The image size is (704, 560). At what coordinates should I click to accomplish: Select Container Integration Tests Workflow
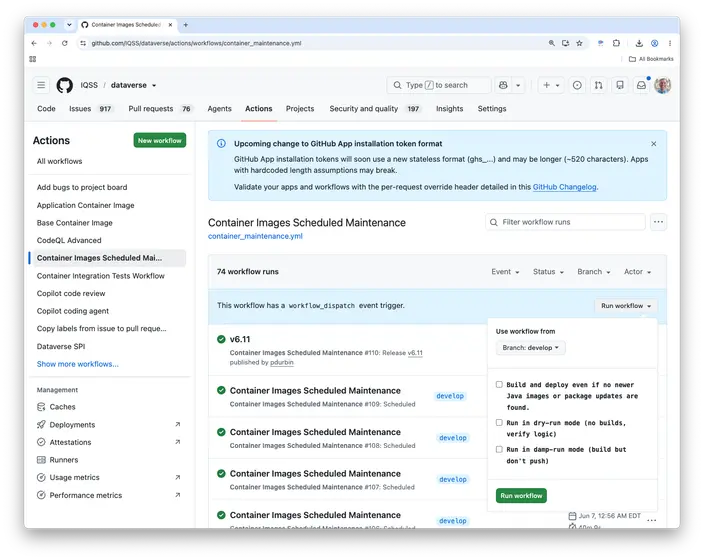101,276
